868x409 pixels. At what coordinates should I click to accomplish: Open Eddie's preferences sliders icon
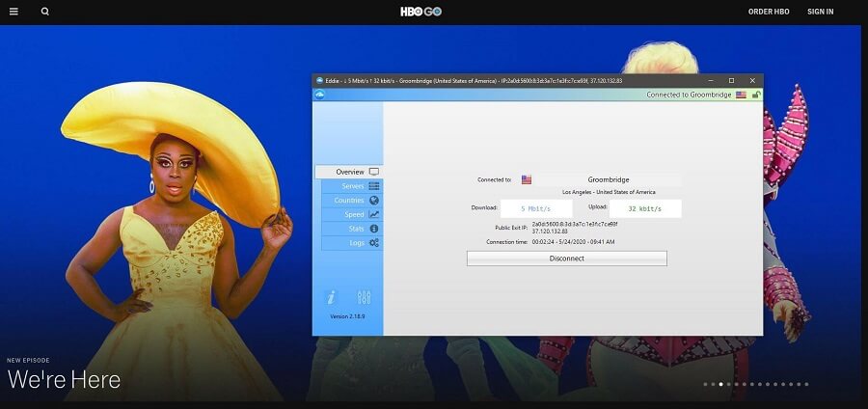click(x=364, y=298)
